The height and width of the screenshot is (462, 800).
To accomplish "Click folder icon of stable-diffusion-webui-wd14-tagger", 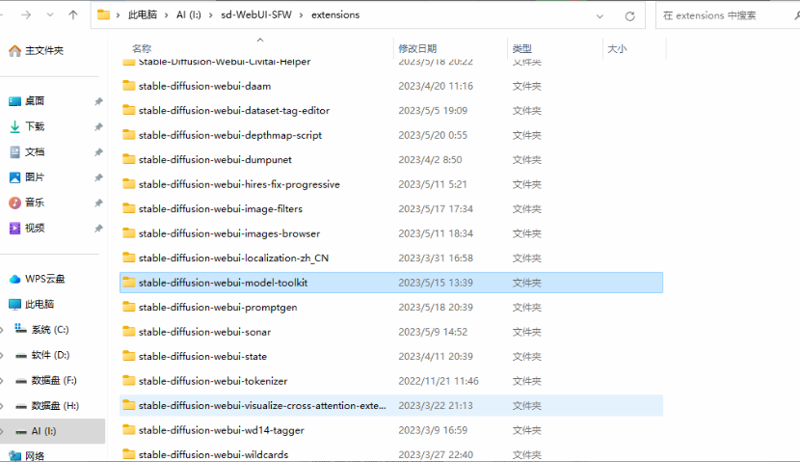I will click(x=129, y=429).
